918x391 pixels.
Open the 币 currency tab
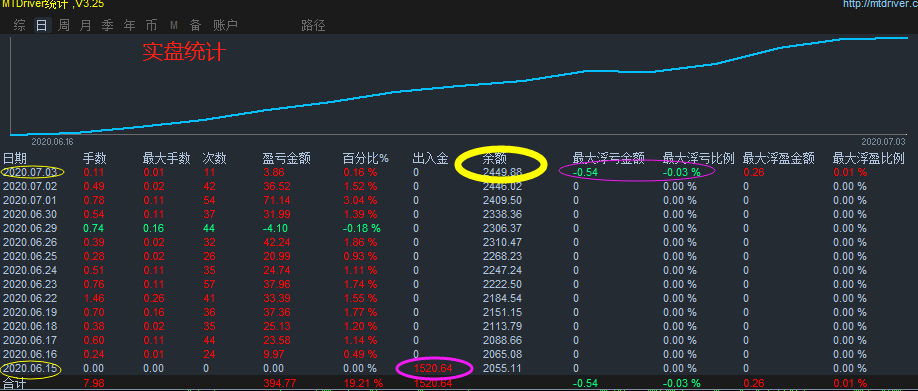coord(152,26)
